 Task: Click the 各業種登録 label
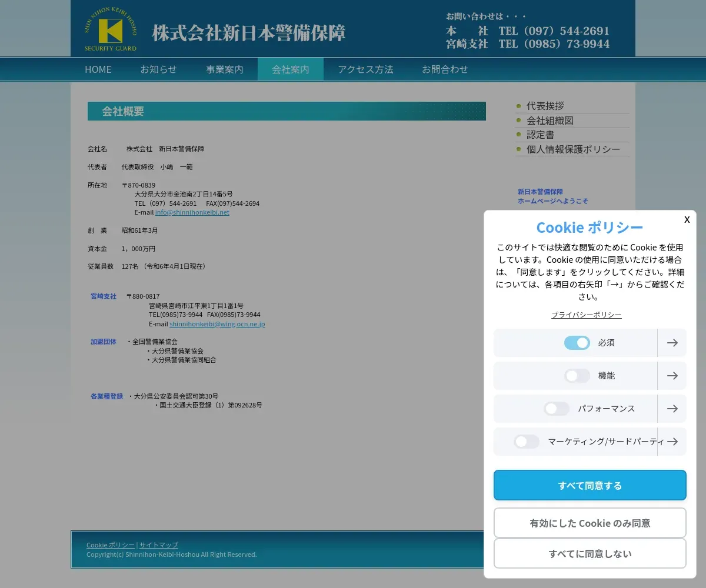click(x=106, y=396)
